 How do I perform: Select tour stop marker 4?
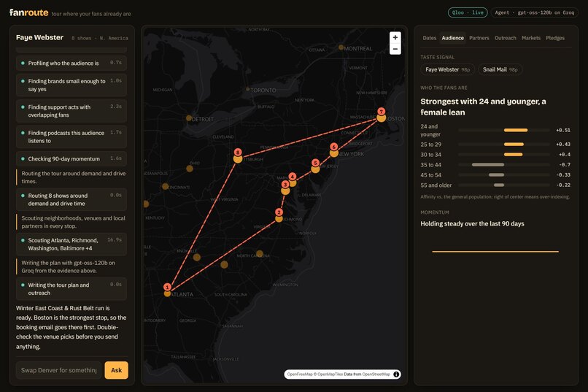pos(293,177)
